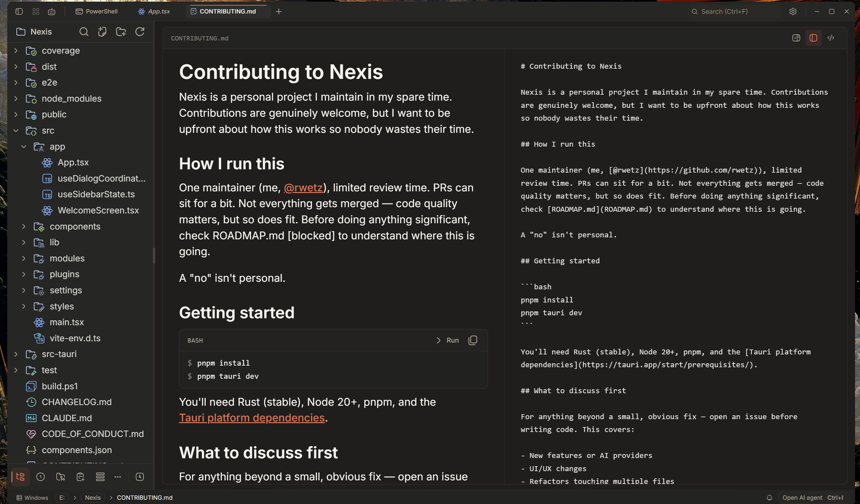This screenshot has width=860, height=504.
Task: Expand the public folder
Action: [x=16, y=114]
